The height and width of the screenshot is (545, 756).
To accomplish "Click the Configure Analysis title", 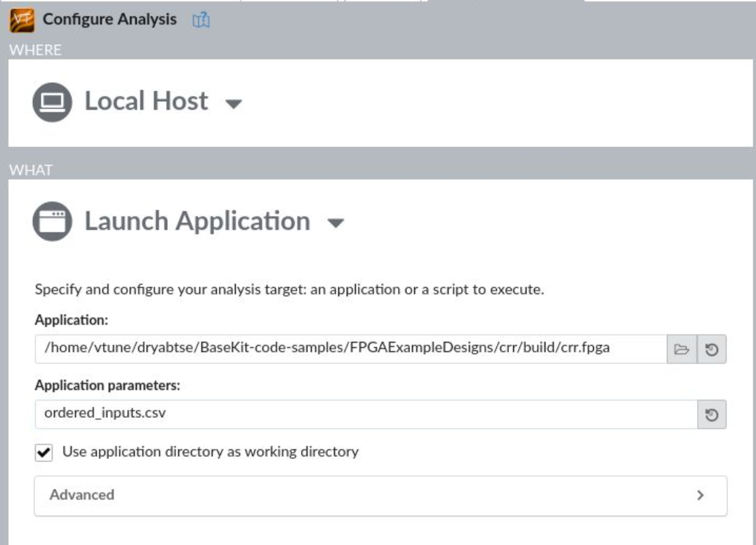I will coord(110,20).
